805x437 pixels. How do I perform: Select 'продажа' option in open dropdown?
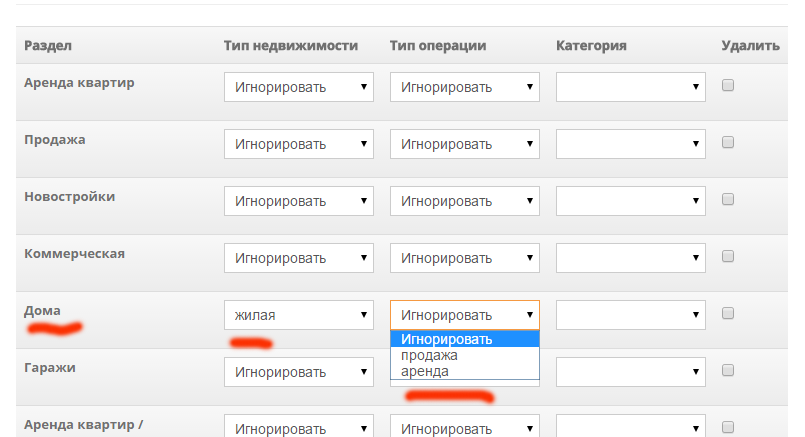click(465, 355)
